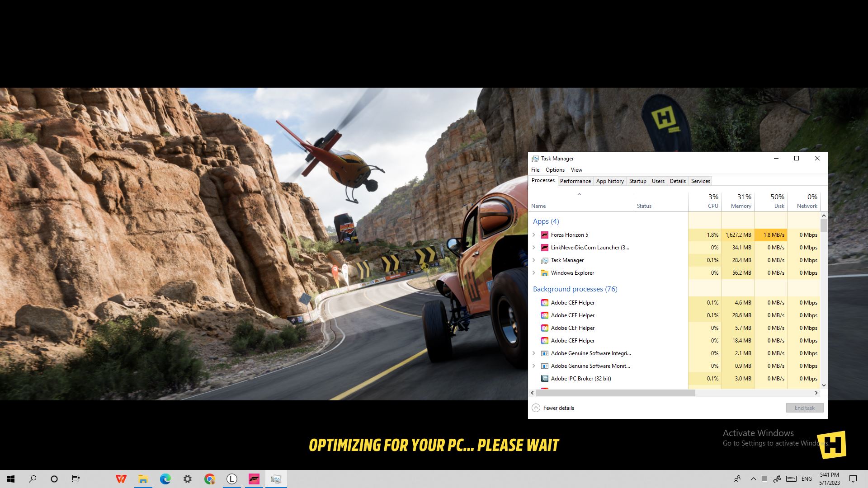
Task: Collapse view with Fewer details
Action: pos(553,408)
